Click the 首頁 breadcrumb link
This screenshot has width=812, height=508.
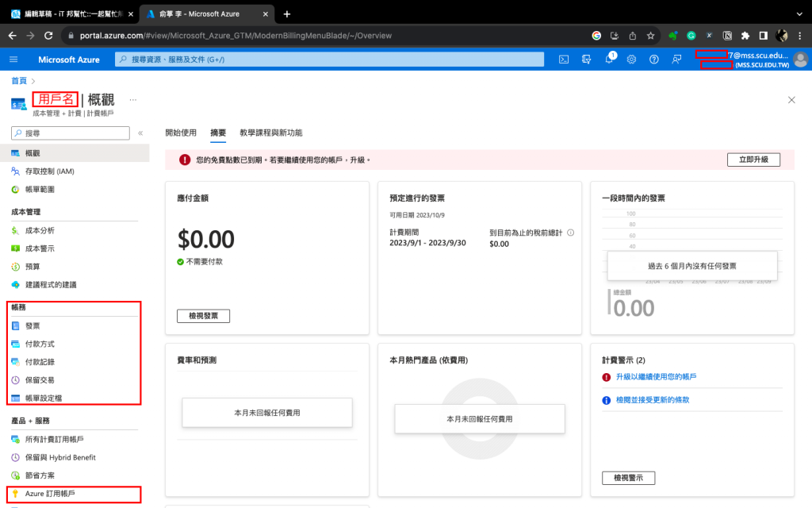[x=19, y=81]
